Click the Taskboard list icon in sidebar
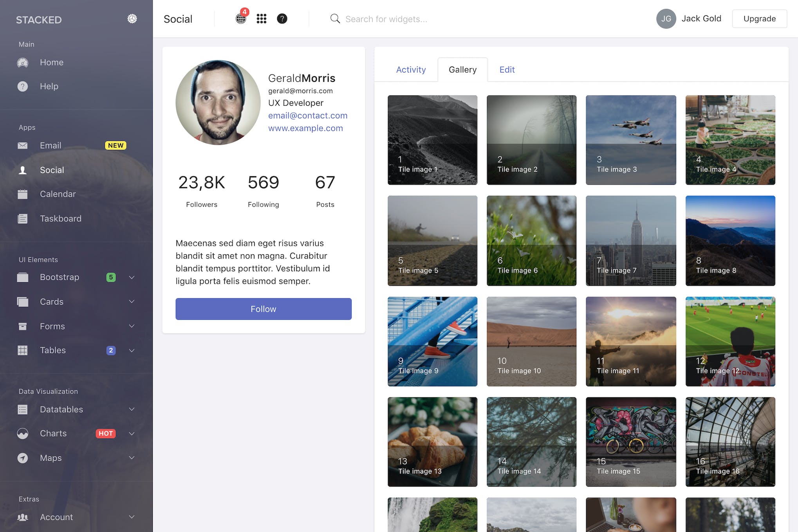This screenshot has width=798, height=532. [23, 218]
